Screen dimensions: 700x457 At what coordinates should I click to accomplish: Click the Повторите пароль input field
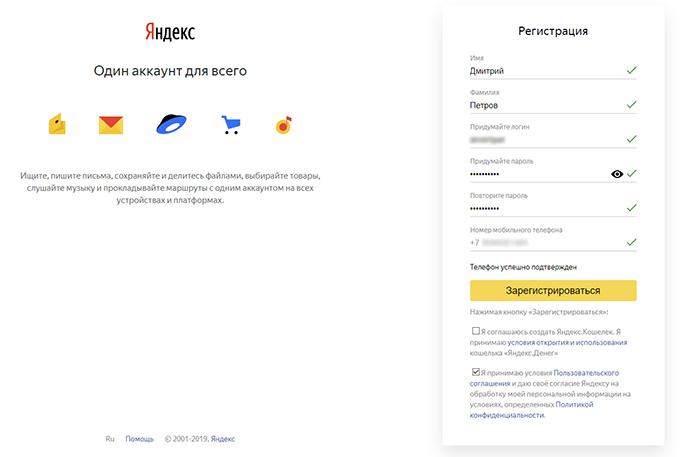pos(553,208)
